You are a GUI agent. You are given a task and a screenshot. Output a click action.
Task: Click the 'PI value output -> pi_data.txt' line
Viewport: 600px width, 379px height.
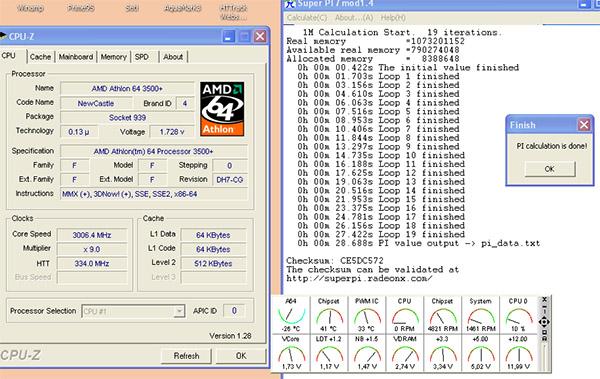pyautogui.click(x=419, y=243)
